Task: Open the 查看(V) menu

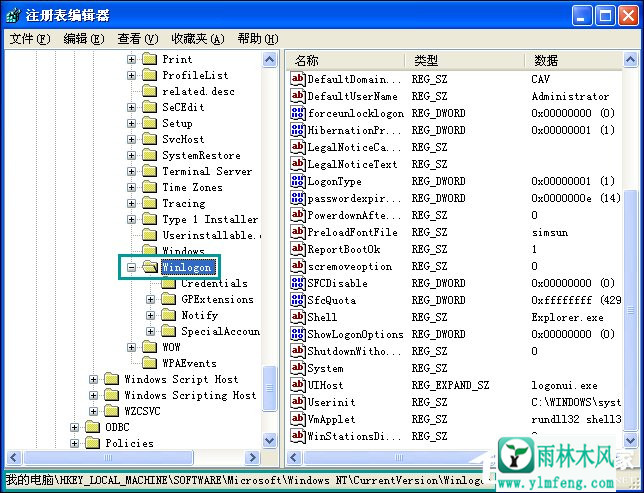Action: click(138, 39)
